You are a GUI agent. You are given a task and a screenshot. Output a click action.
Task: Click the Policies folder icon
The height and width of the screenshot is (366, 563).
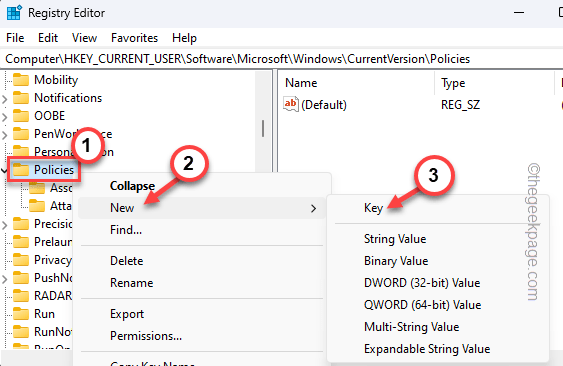pyautogui.click(x=21, y=170)
